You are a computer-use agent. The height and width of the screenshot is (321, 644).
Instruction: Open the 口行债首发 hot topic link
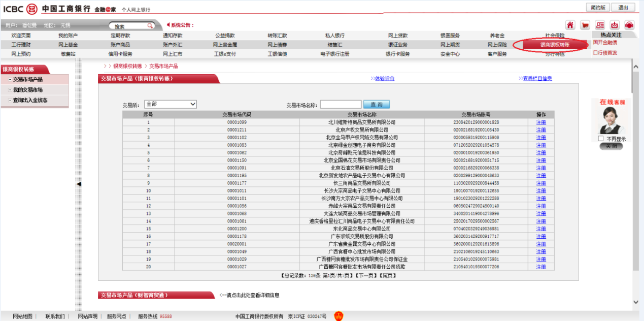(605, 53)
